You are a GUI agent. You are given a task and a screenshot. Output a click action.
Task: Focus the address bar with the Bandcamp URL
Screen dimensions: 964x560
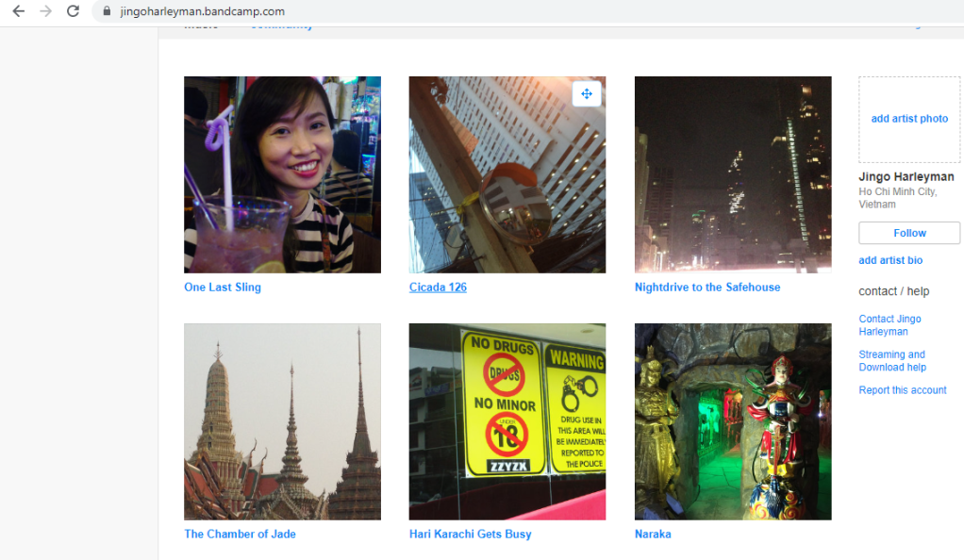(x=377, y=12)
